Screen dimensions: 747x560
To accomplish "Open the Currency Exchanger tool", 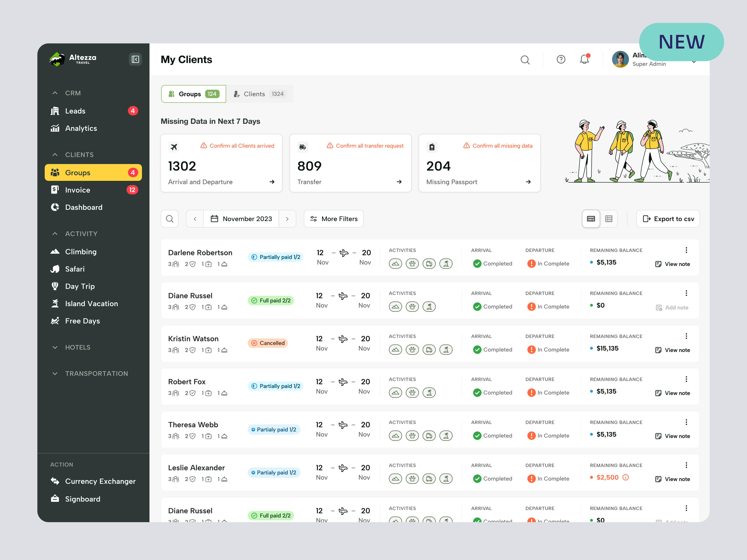I will tap(100, 481).
